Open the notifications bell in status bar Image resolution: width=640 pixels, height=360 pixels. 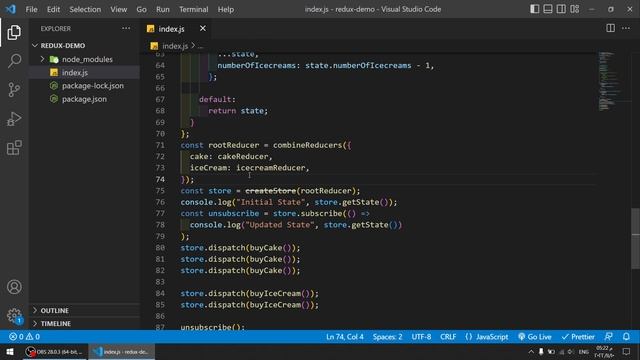point(626,337)
